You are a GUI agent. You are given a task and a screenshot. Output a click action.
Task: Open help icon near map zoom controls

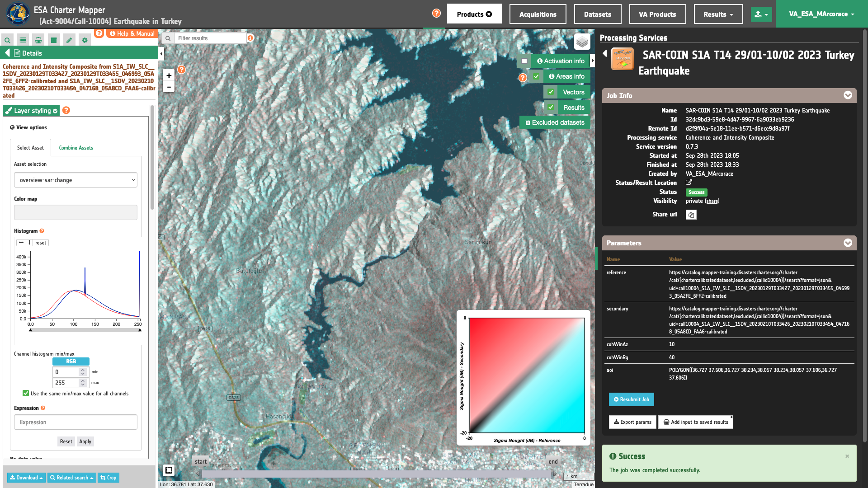pos(181,70)
